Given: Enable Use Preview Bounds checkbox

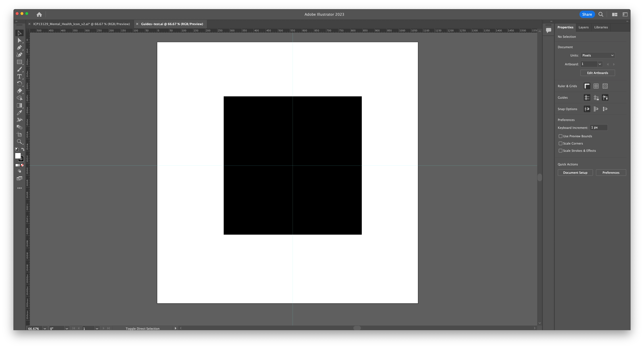Looking at the screenshot, I should click(560, 136).
